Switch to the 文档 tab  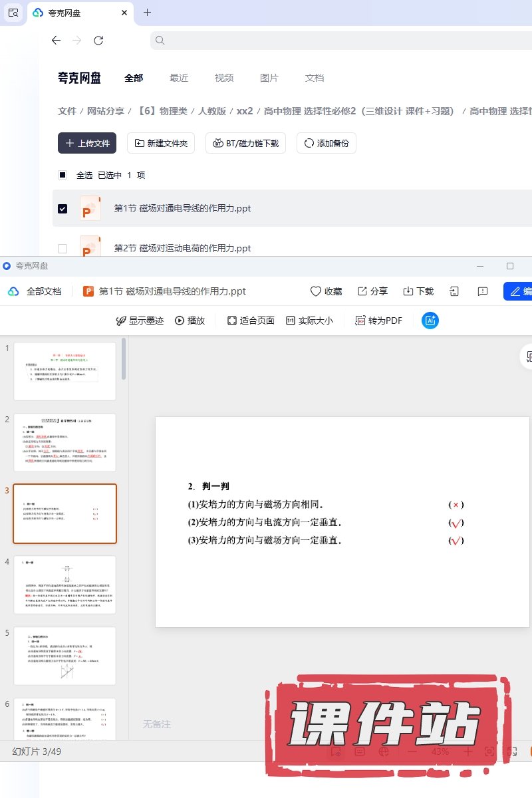point(315,78)
